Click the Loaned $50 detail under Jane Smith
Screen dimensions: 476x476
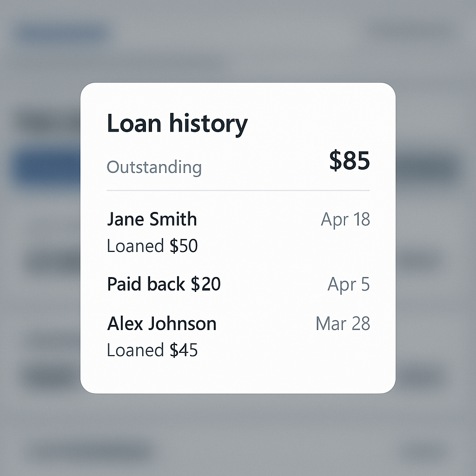point(152,246)
